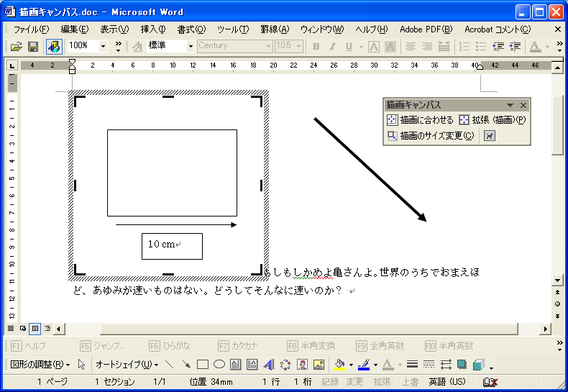Open the shadow style icon
568x392 pixels.
(x=462, y=365)
